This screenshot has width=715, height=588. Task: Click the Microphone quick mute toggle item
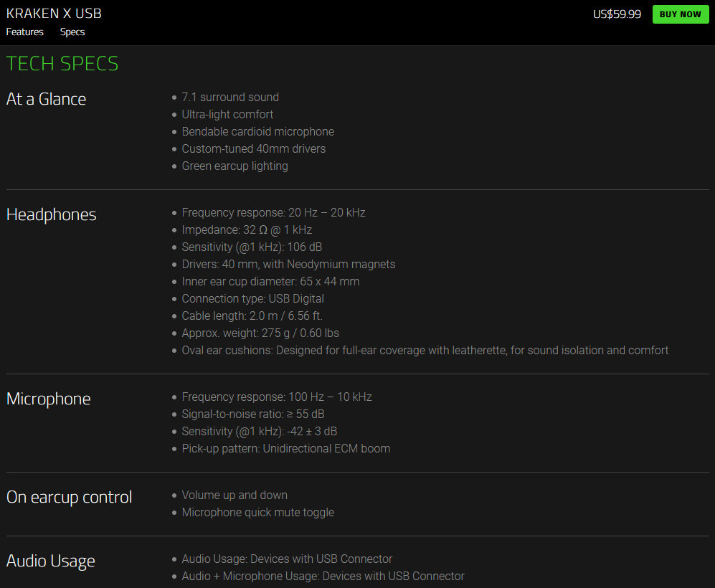click(257, 513)
